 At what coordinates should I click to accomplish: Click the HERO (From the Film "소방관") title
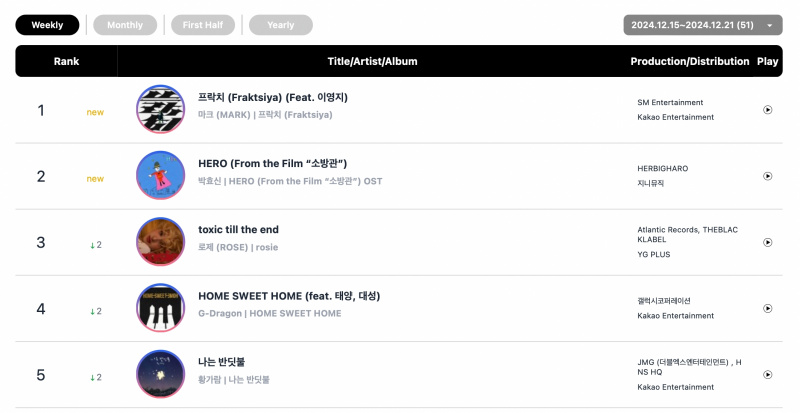click(x=272, y=164)
